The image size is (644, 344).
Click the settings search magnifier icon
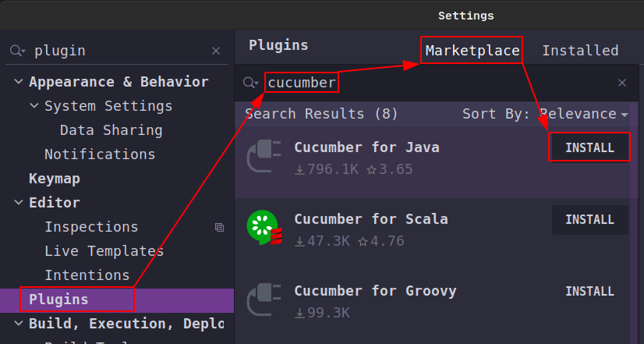[x=16, y=51]
